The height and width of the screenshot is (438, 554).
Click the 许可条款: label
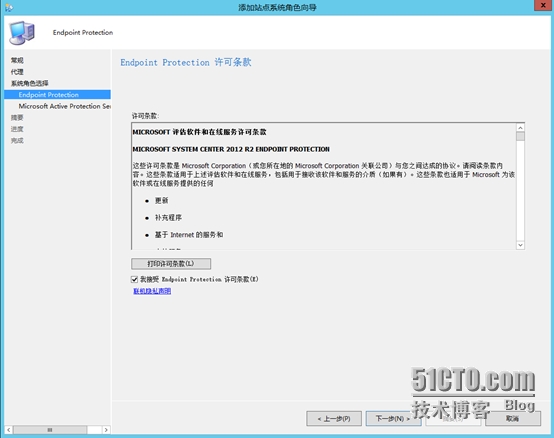pyautogui.click(x=145, y=116)
